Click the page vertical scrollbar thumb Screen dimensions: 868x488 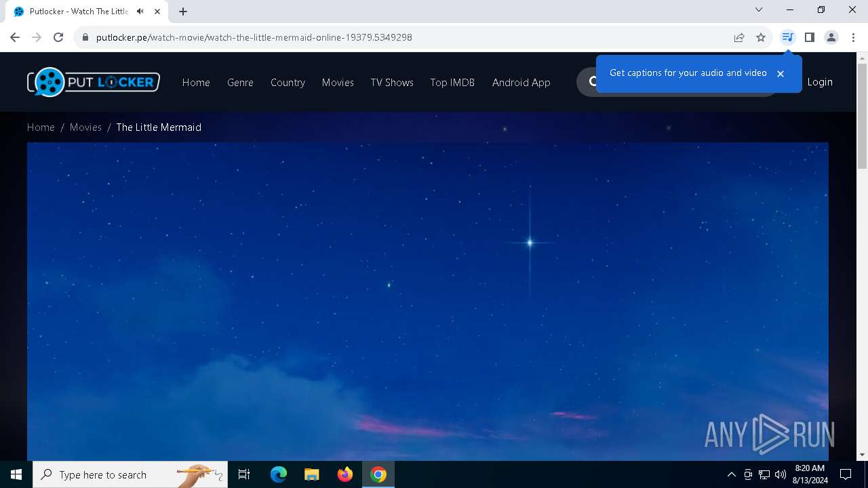(862, 116)
